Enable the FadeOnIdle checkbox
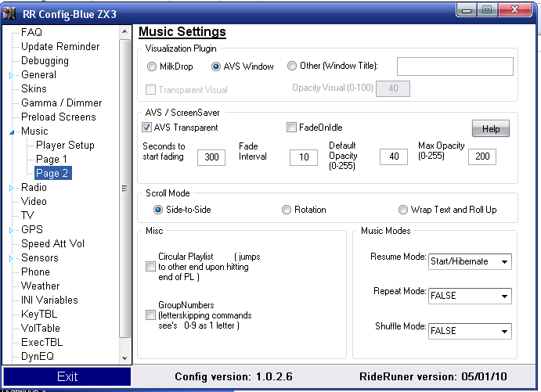Image resolution: width=541 pixels, height=392 pixels. (x=292, y=128)
